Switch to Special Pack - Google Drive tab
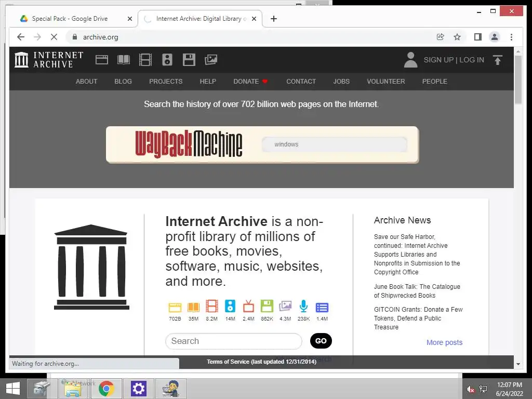The width and height of the screenshot is (532, 399). tap(70, 19)
